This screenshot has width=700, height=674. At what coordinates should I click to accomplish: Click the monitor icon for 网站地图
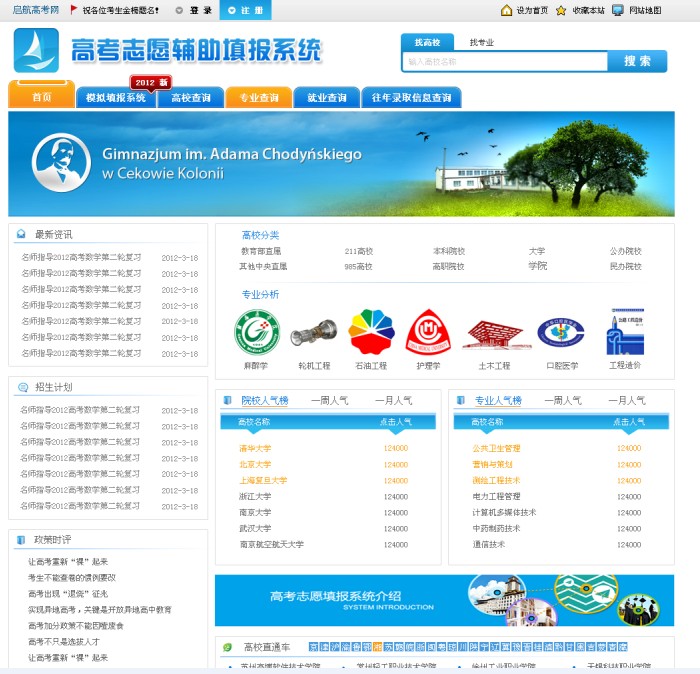click(617, 10)
